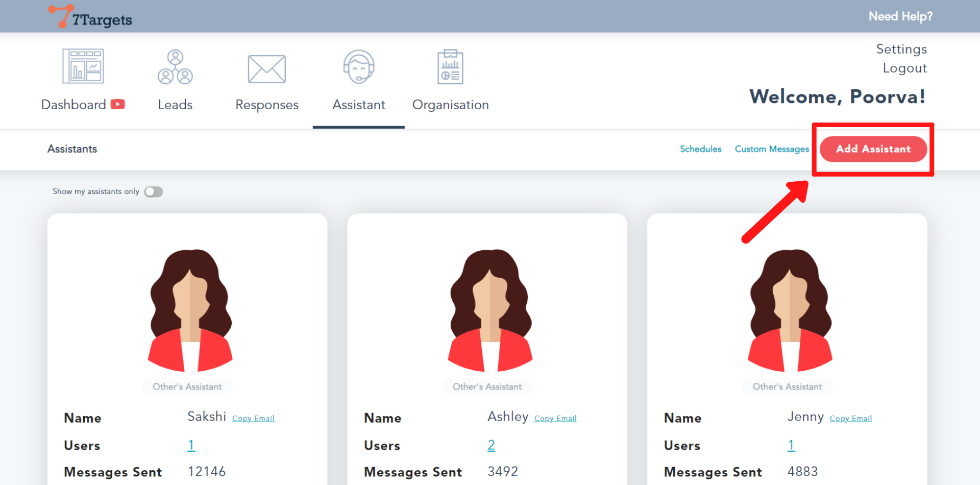
Task: Open the Dashboard chart icon
Action: coord(83,66)
